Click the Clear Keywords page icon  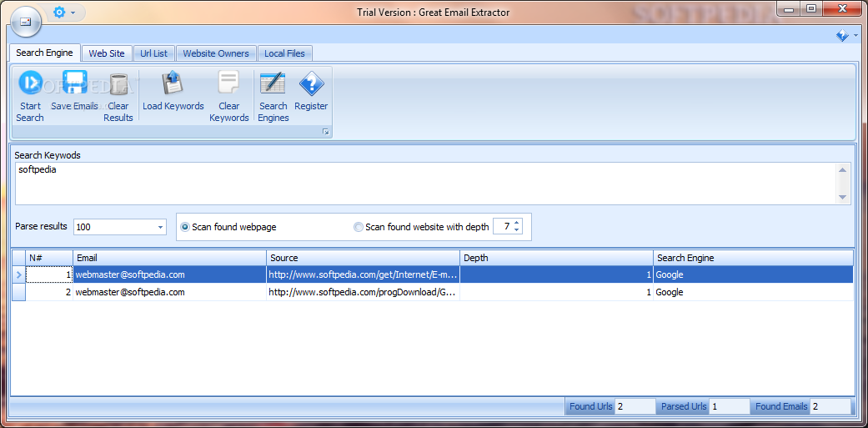[x=228, y=83]
